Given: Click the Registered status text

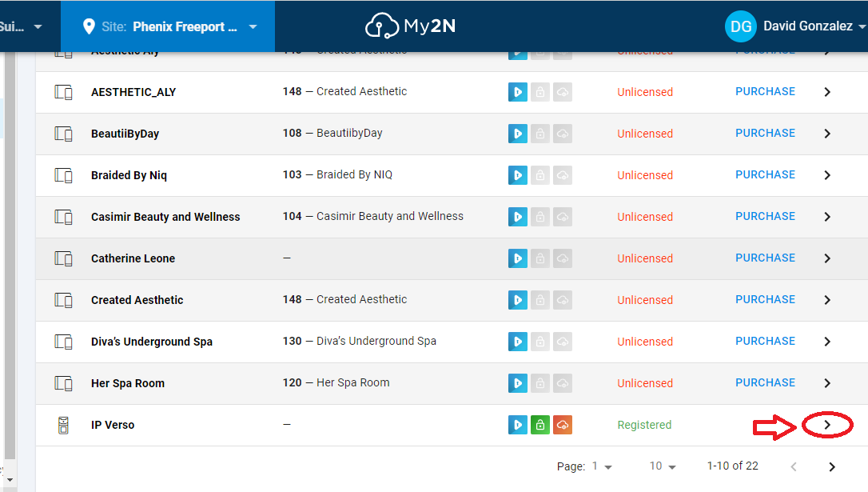Looking at the screenshot, I should pyautogui.click(x=644, y=425).
